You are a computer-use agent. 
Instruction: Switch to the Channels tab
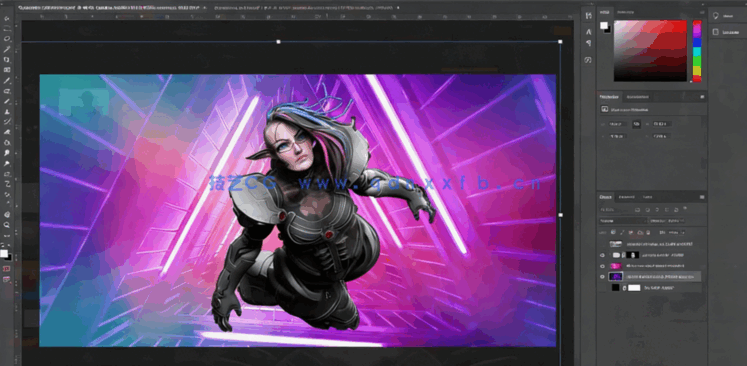coord(626,197)
